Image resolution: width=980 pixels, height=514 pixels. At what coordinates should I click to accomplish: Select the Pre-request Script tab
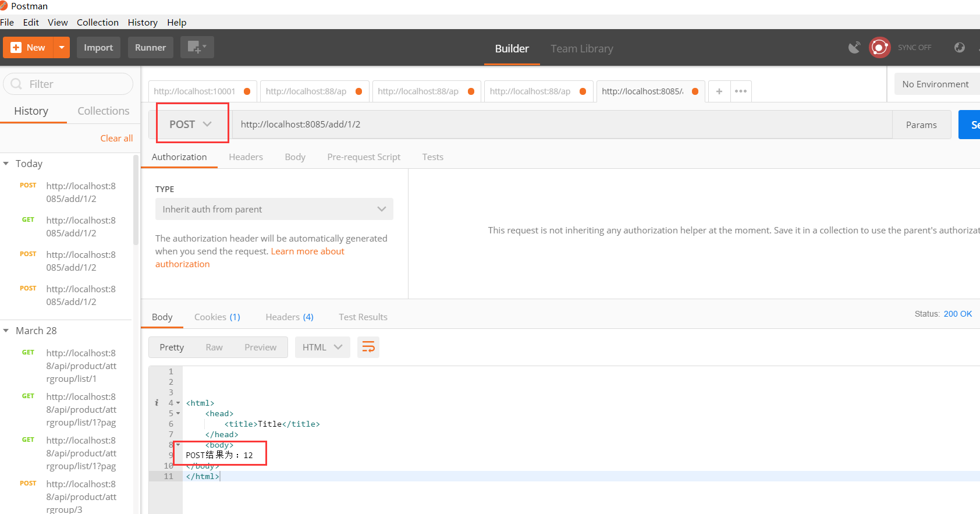tap(364, 157)
